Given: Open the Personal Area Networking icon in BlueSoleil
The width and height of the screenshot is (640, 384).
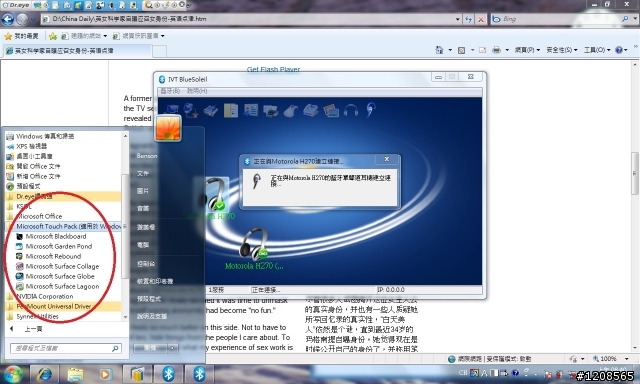Looking at the screenshot, I should [171, 109].
